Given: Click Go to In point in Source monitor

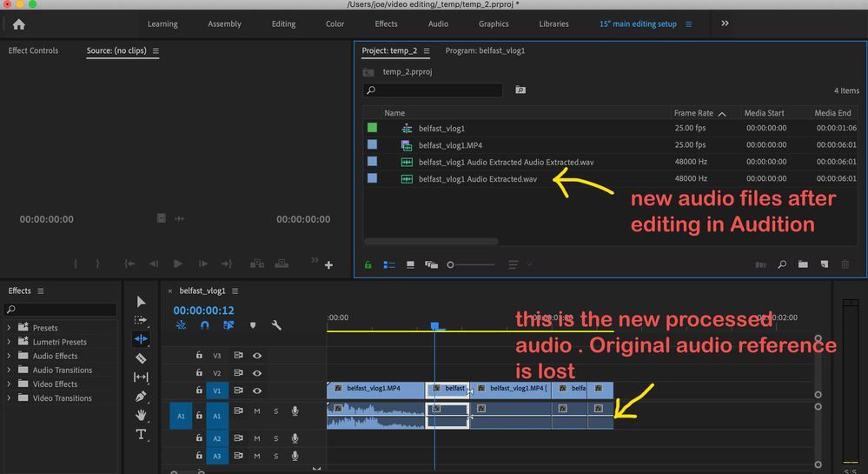Looking at the screenshot, I should click(129, 264).
